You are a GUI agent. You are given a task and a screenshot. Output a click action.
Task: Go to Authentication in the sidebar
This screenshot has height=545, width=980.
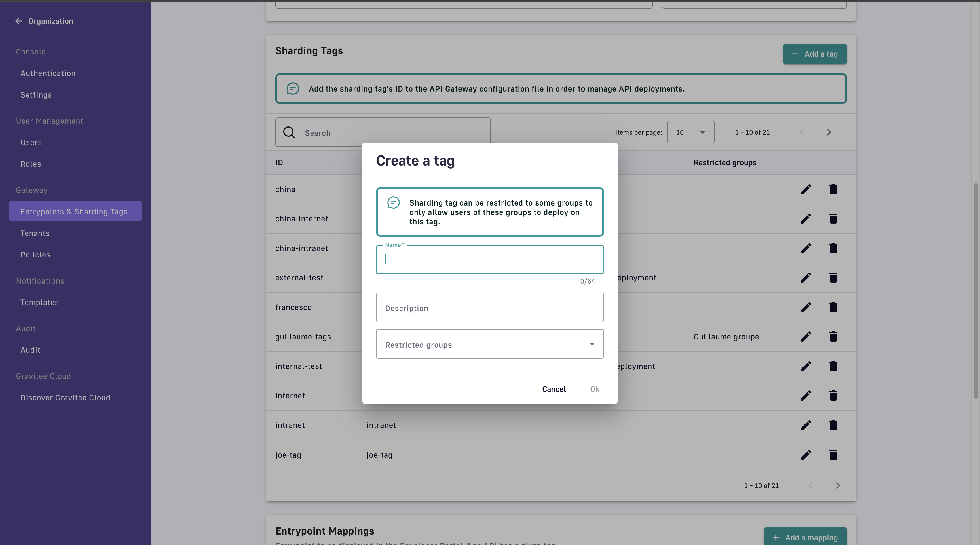48,73
